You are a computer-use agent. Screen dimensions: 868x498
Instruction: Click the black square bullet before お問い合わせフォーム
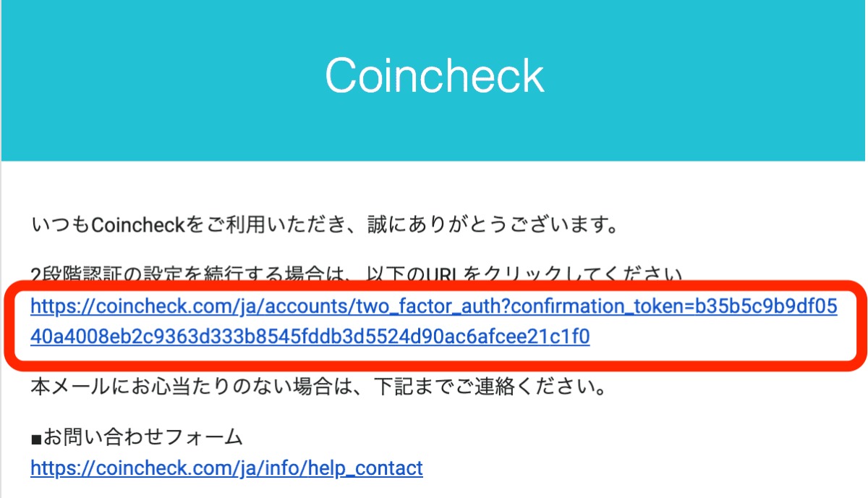point(36,438)
